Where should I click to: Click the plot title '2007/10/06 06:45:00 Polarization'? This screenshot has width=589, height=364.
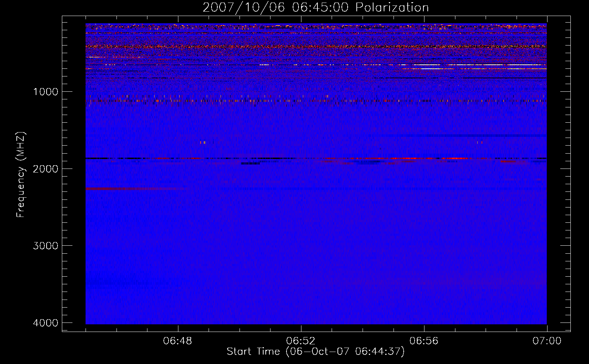pyautogui.click(x=316, y=7)
